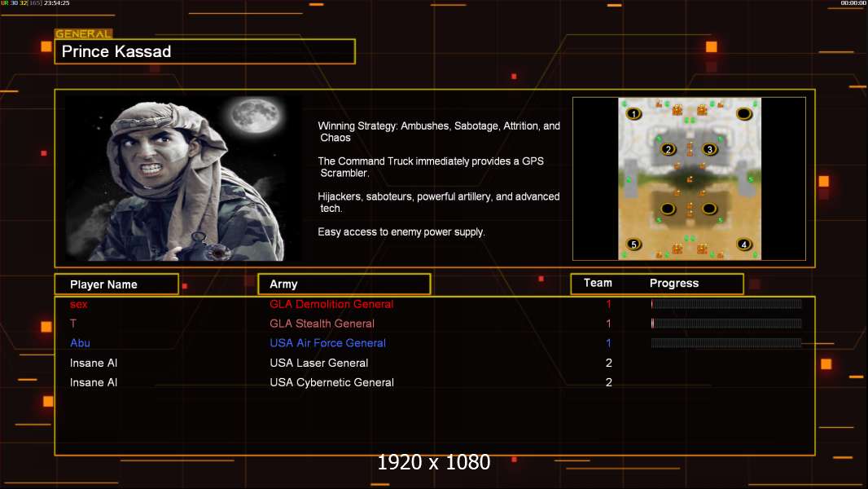Image resolution: width=868 pixels, height=489 pixels.
Task: Click 'GLA Stealth General' army text
Action: 322,324
